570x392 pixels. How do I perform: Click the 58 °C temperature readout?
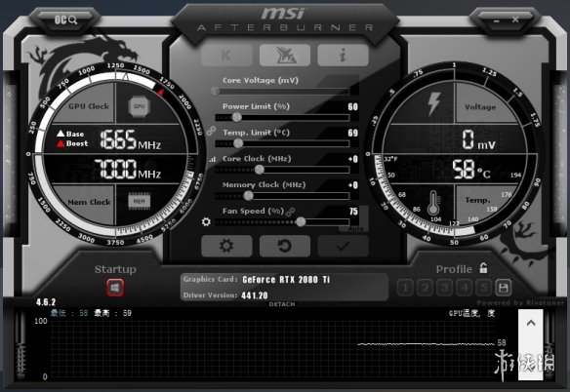[x=471, y=170]
